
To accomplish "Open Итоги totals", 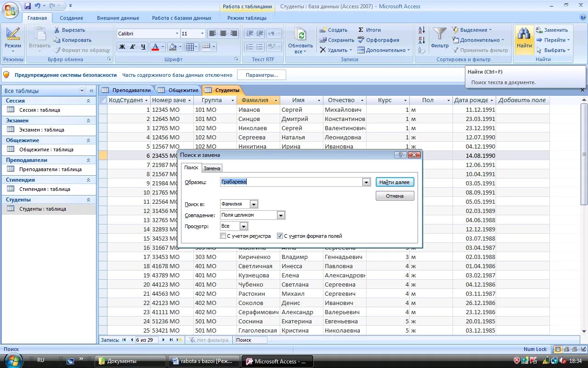I will 369,30.
